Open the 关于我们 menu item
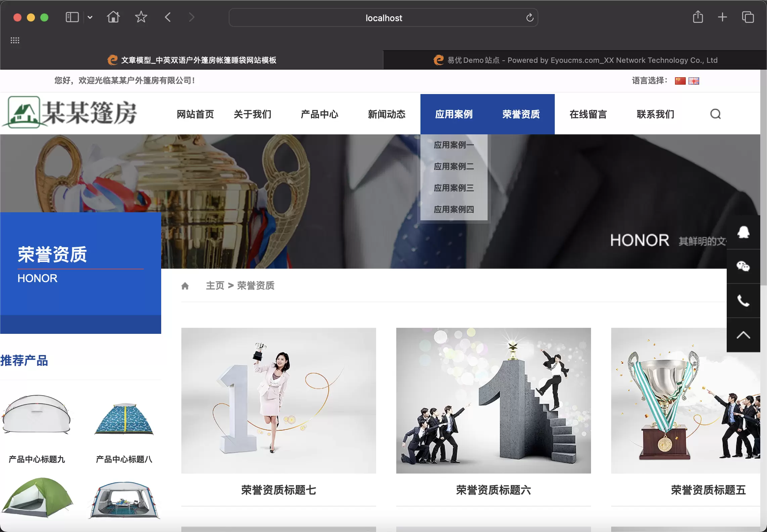Viewport: 767px width, 532px height. [x=253, y=114]
